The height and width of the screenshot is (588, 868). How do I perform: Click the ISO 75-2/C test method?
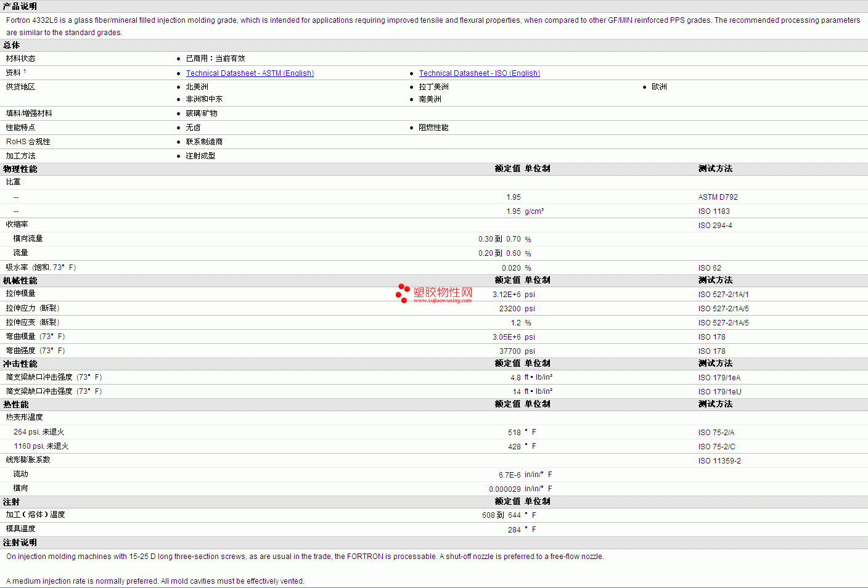pyautogui.click(x=717, y=447)
